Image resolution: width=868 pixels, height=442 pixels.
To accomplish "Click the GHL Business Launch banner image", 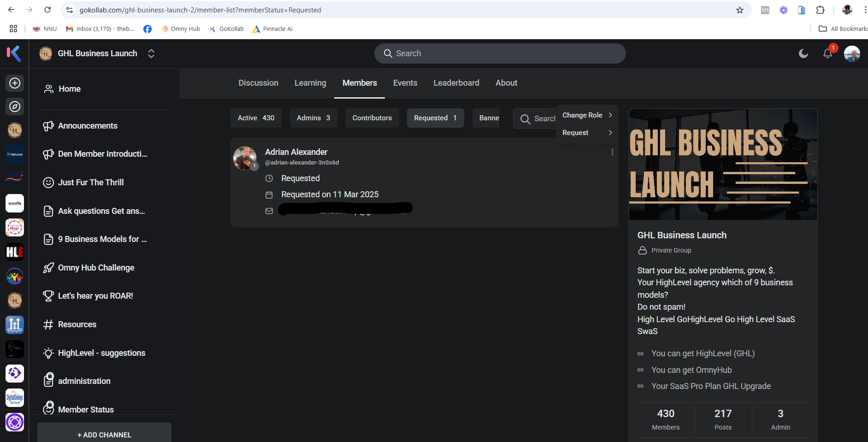I will (x=723, y=164).
